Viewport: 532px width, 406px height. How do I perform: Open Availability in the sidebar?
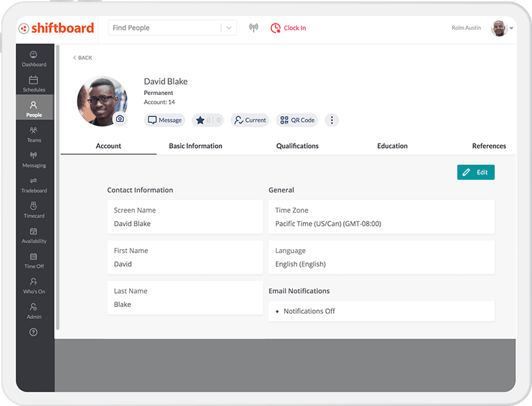click(34, 235)
